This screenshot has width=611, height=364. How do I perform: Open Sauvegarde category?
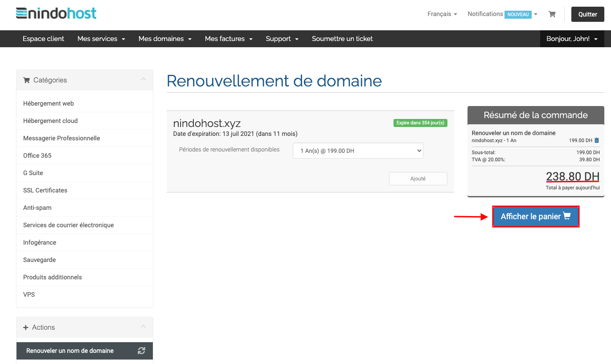85,260
